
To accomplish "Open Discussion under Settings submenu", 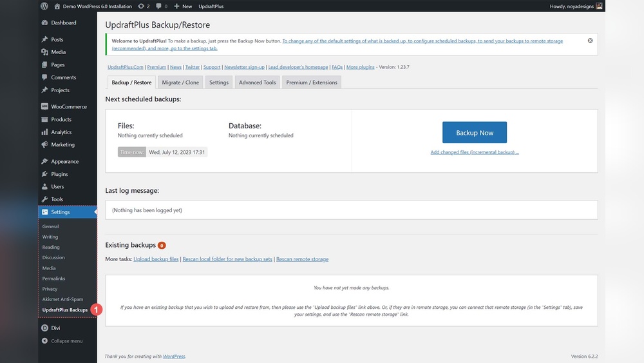I will 53,257.
